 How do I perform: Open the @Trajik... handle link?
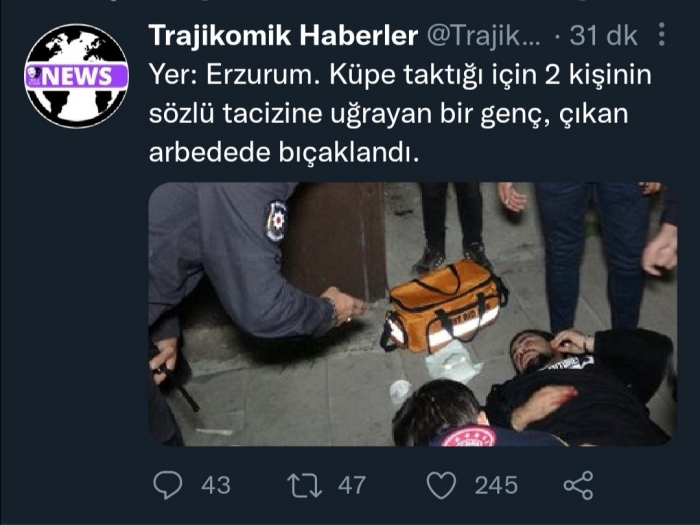[x=484, y=35]
